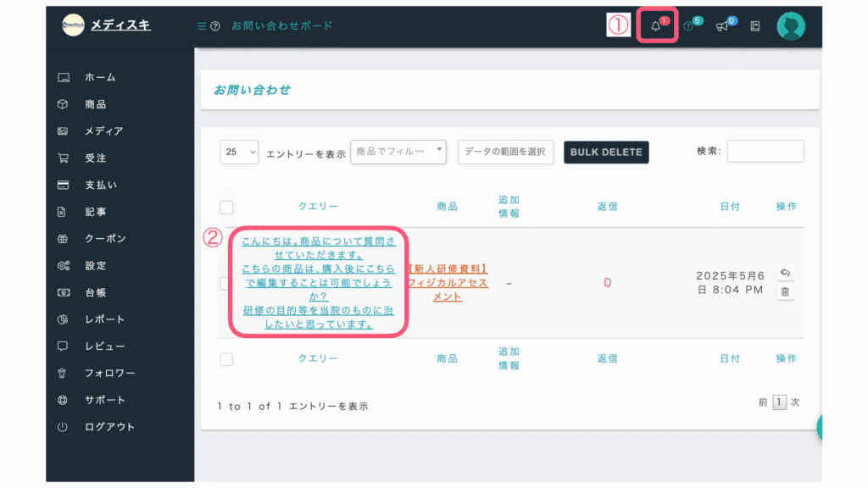Click the 支払い card icon in sidebar
Viewport: 868px width, 488px height.
coord(63,185)
